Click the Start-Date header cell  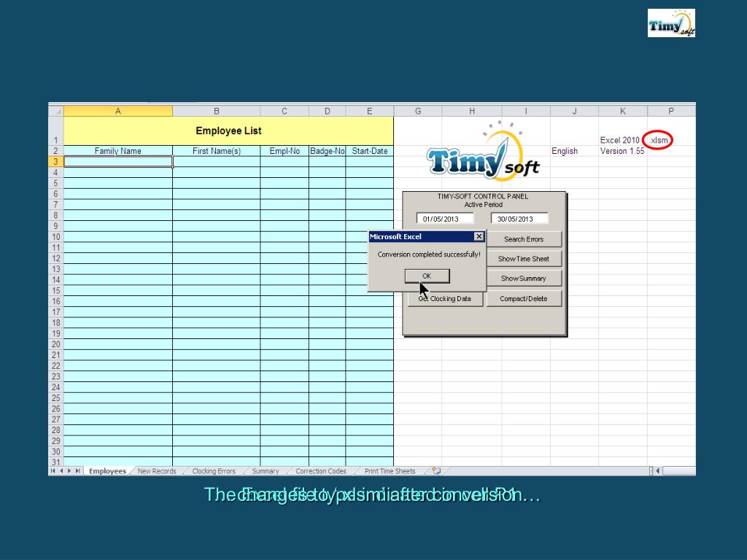click(x=370, y=151)
